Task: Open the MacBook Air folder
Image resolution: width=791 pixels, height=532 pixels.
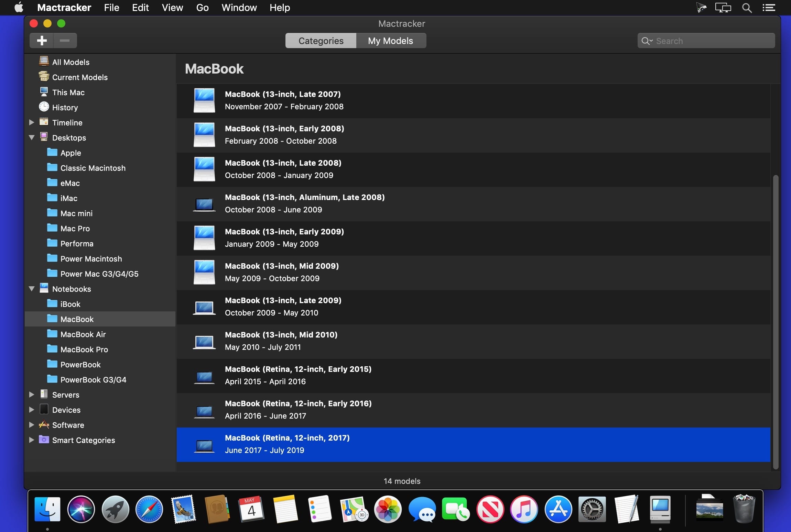Action: pos(83,334)
